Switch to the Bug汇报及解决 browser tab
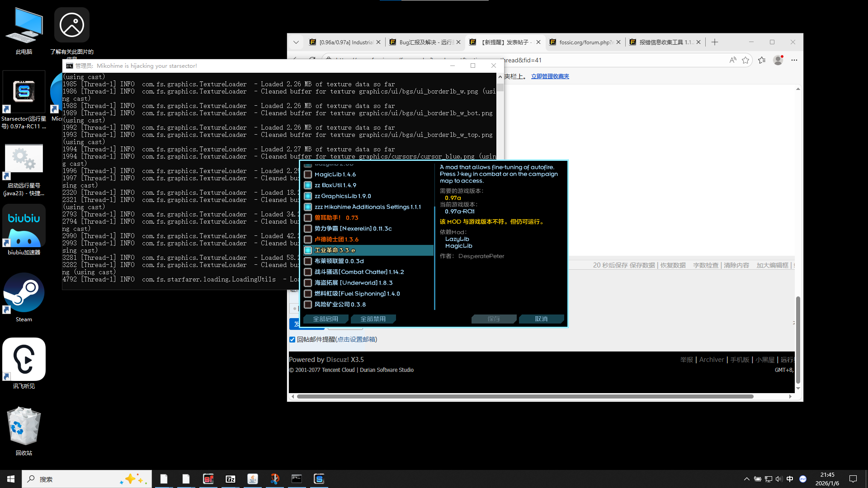 (425, 42)
